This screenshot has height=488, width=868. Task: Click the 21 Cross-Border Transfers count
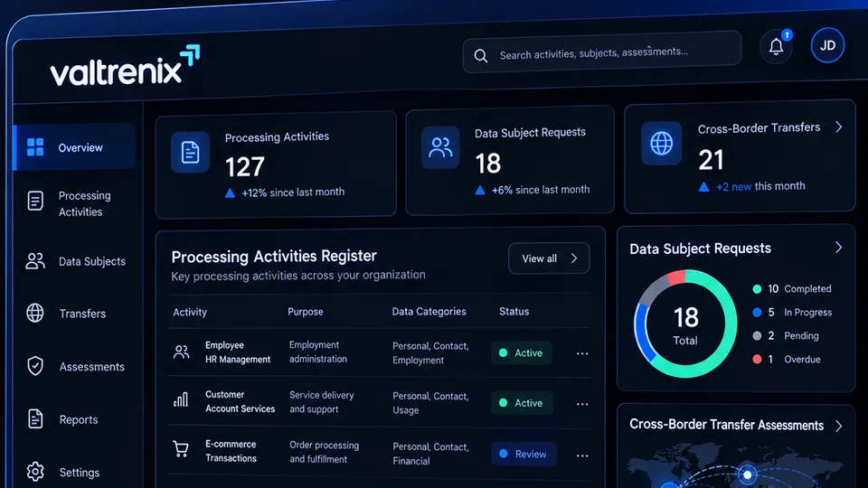[x=711, y=160]
